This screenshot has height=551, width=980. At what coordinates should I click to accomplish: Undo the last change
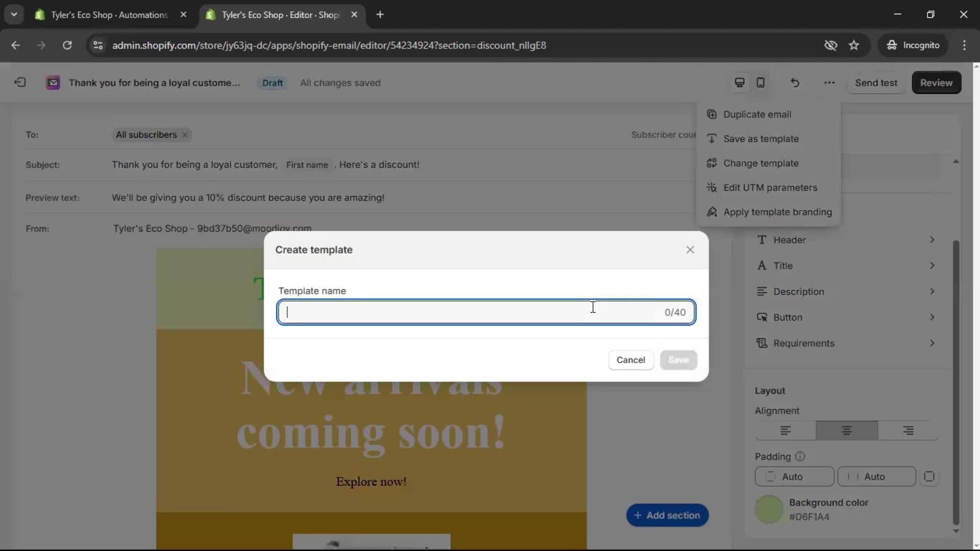pyautogui.click(x=795, y=83)
